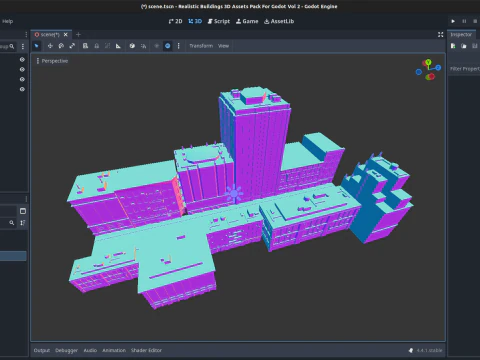The image size is (480, 360).
Task: Pause the running project
Action: pos(464,21)
